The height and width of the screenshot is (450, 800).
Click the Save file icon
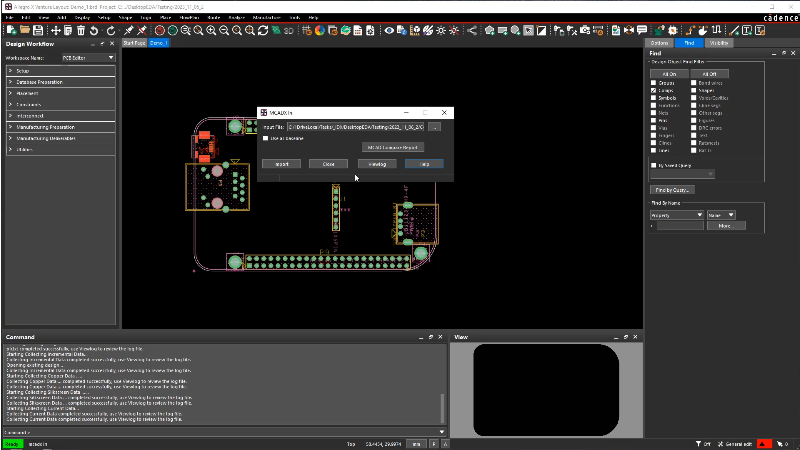tap(39, 31)
